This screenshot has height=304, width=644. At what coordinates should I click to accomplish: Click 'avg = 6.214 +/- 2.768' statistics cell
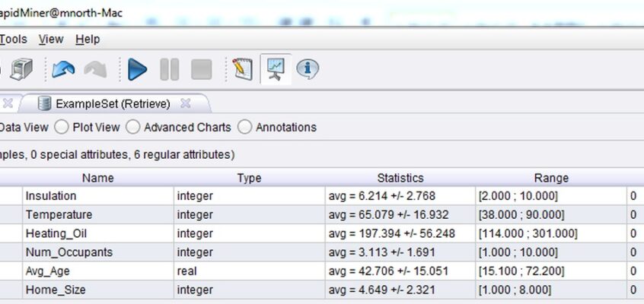tap(400, 196)
